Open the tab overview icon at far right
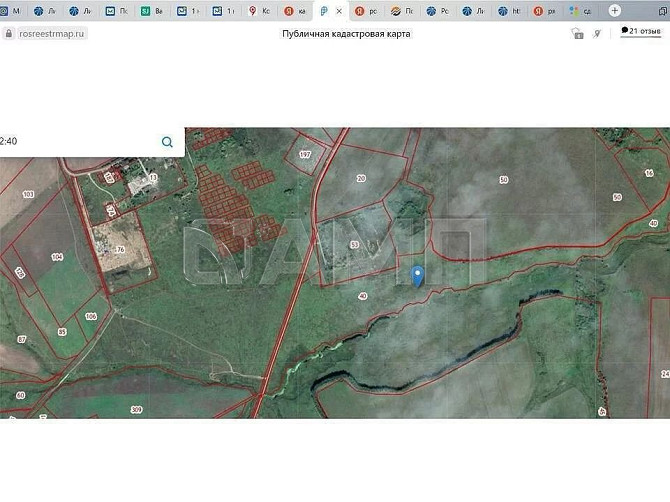The image size is (670, 502). coord(664,11)
